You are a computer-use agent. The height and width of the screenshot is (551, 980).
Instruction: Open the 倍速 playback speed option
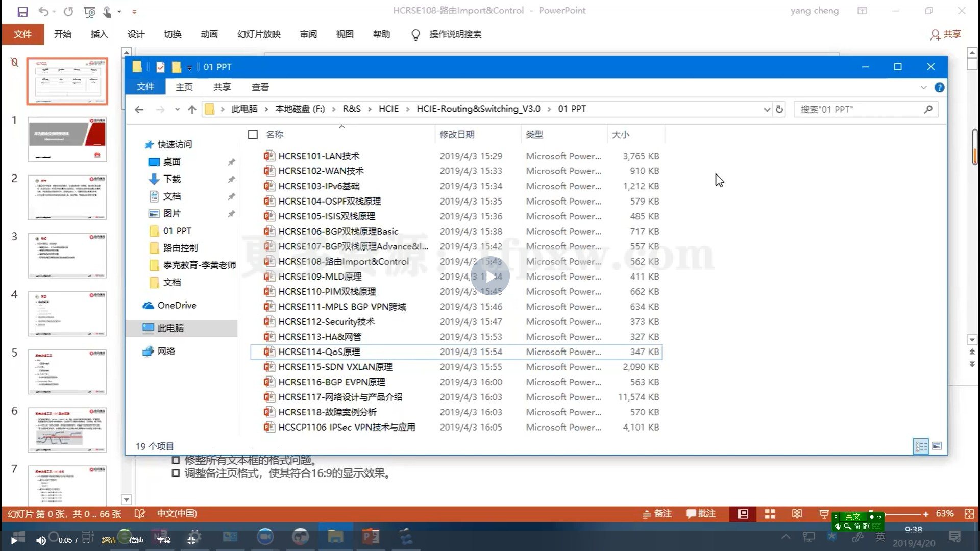(x=136, y=540)
